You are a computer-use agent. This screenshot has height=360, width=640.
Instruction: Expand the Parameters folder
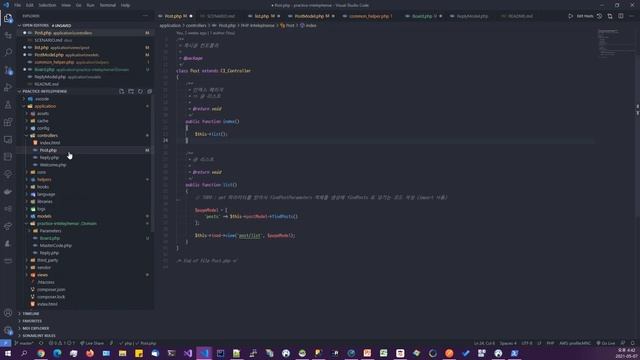tap(50, 231)
